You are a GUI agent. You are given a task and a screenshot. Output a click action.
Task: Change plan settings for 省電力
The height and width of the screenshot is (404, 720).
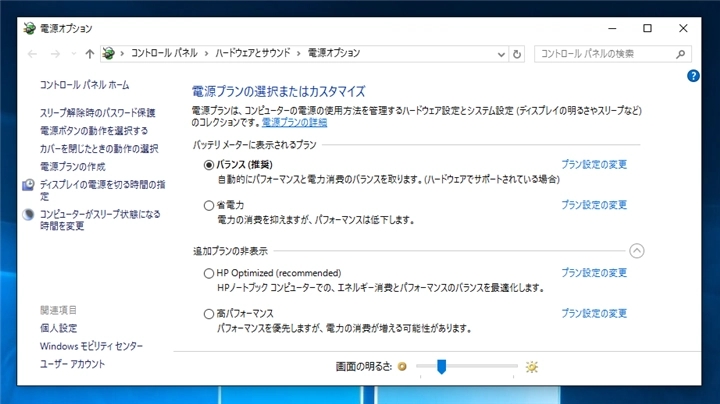coord(594,205)
